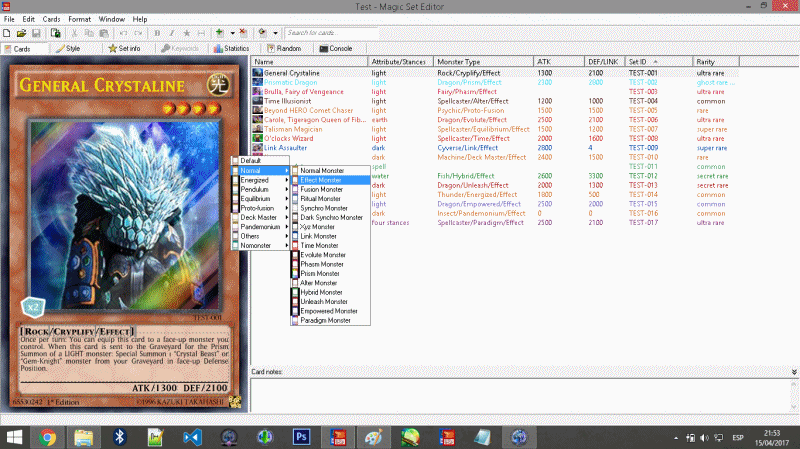
Task: Open the Help menu
Action: point(140,19)
